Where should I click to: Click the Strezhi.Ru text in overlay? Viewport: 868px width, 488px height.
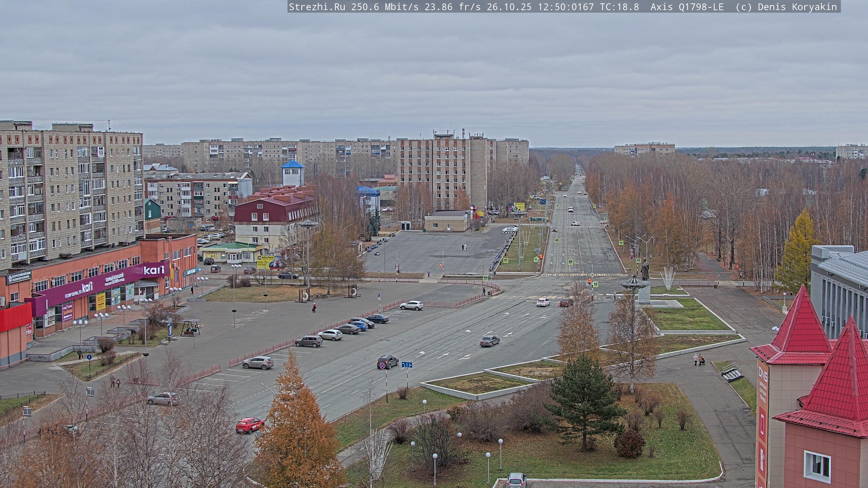pos(317,7)
